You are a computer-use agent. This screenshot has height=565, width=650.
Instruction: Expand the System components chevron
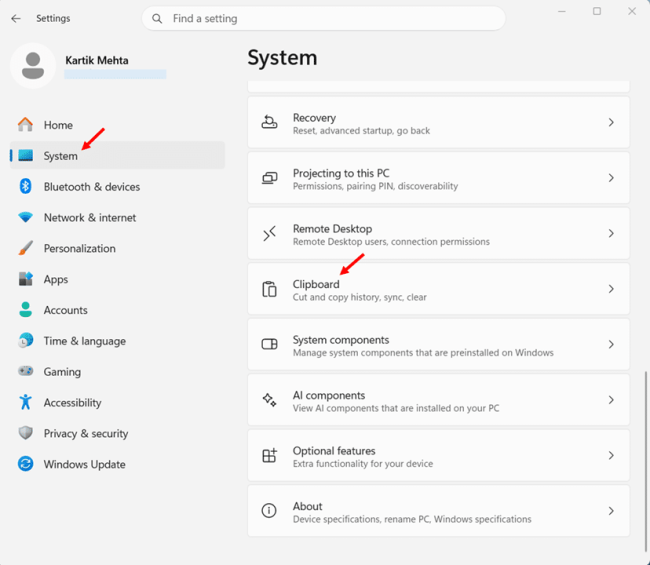[x=611, y=344]
